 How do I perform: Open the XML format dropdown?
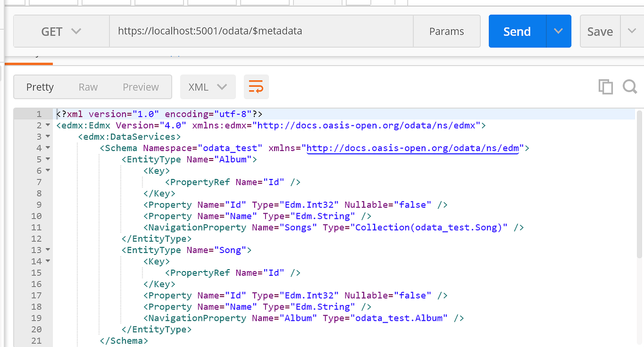pyautogui.click(x=208, y=87)
